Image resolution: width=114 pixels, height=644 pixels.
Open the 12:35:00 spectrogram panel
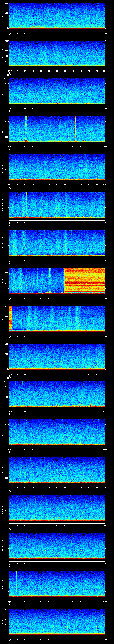(x=57, y=243)
